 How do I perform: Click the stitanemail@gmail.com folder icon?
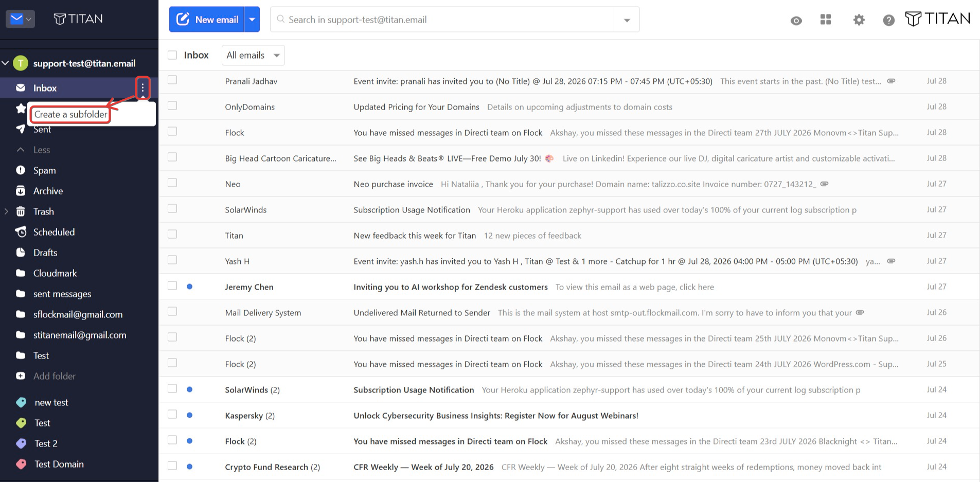point(21,335)
